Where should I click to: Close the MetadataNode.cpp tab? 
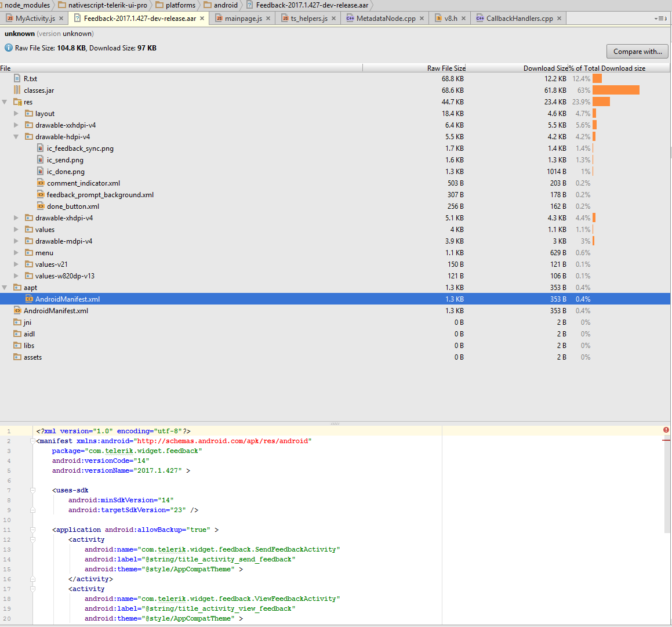tap(422, 19)
